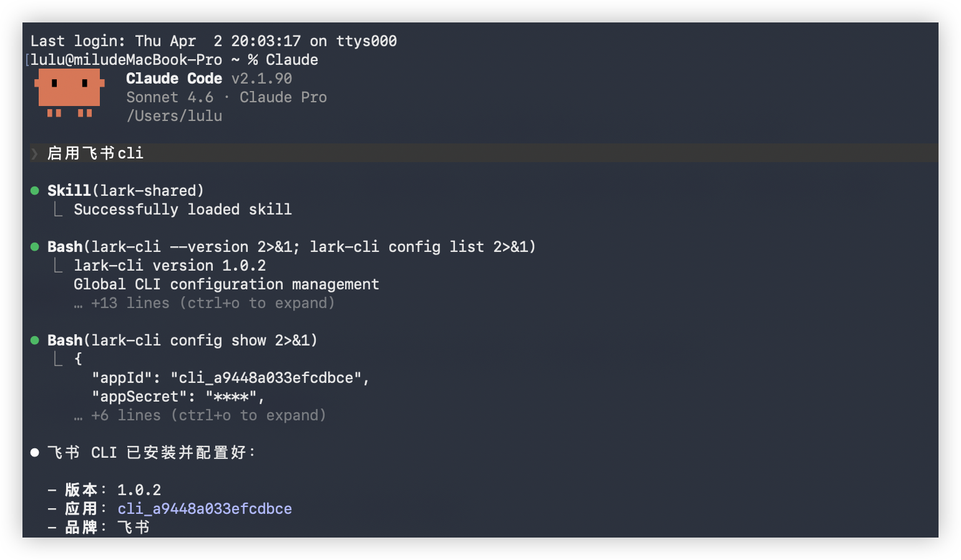Open the purple cli_a9448a033efcdbce app link

click(205, 509)
